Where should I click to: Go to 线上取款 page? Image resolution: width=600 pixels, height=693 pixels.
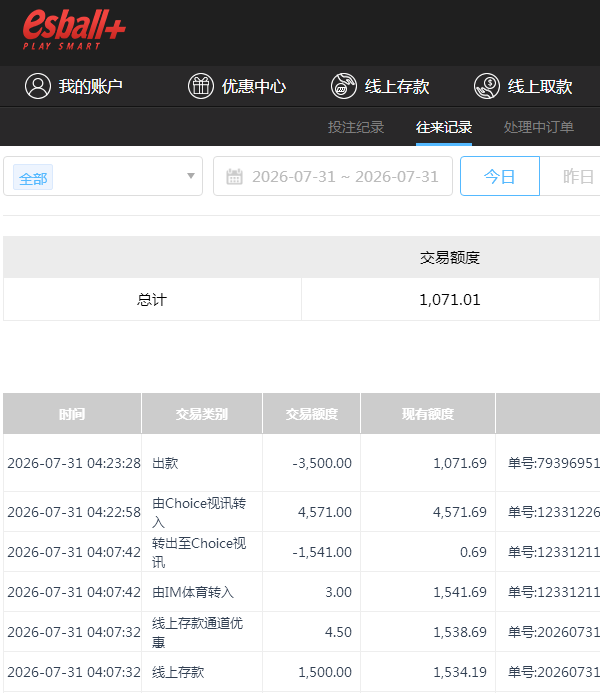[x=540, y=86]
